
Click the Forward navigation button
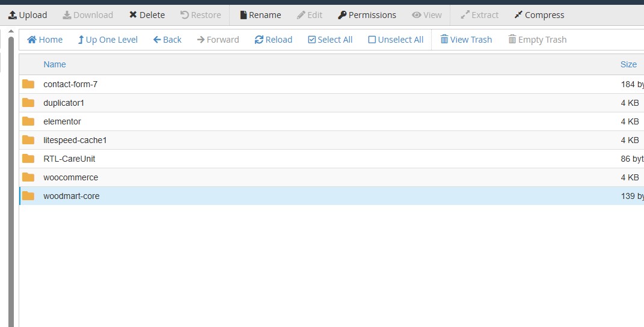tap(218, 40)
